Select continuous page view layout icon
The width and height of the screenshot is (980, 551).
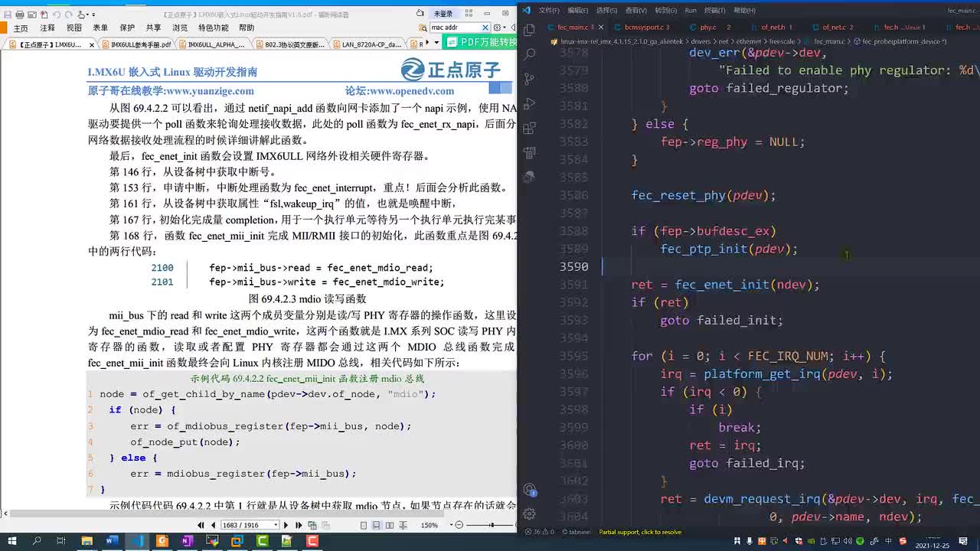pos(377,525)
